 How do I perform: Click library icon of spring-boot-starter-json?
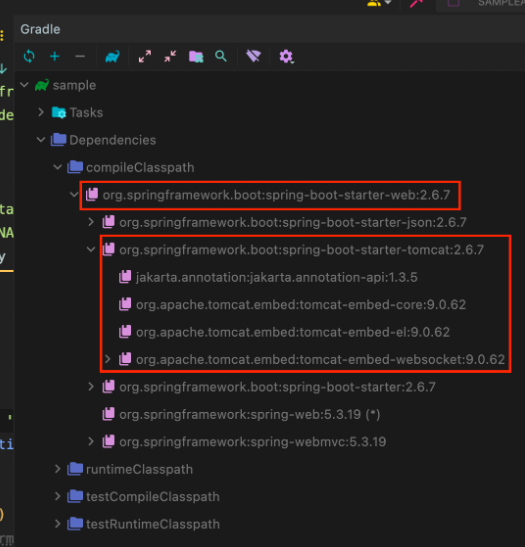(108, 222)
